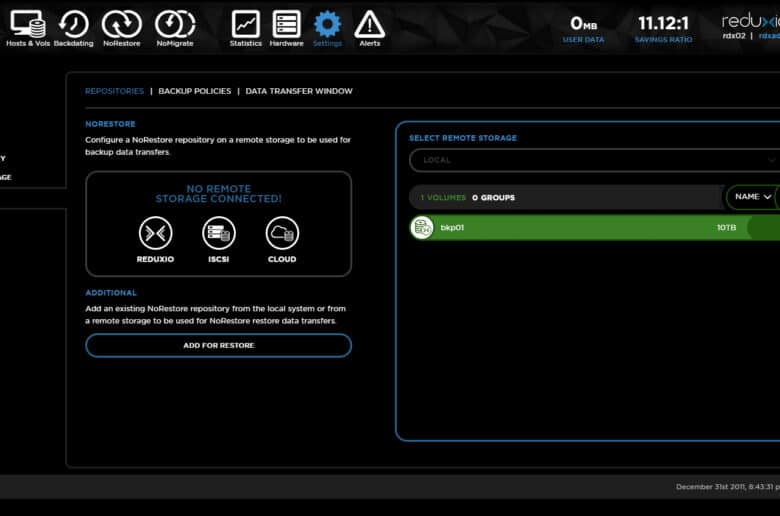
Task: Click the bkp01 volume icon
Action: [422, 227]
